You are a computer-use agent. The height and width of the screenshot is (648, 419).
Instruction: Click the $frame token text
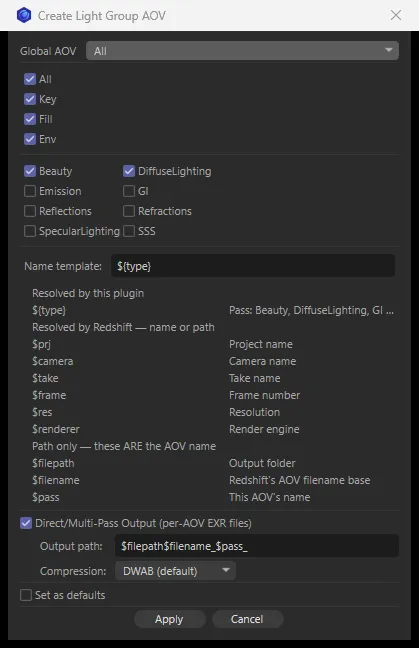[x=49, y=395]
